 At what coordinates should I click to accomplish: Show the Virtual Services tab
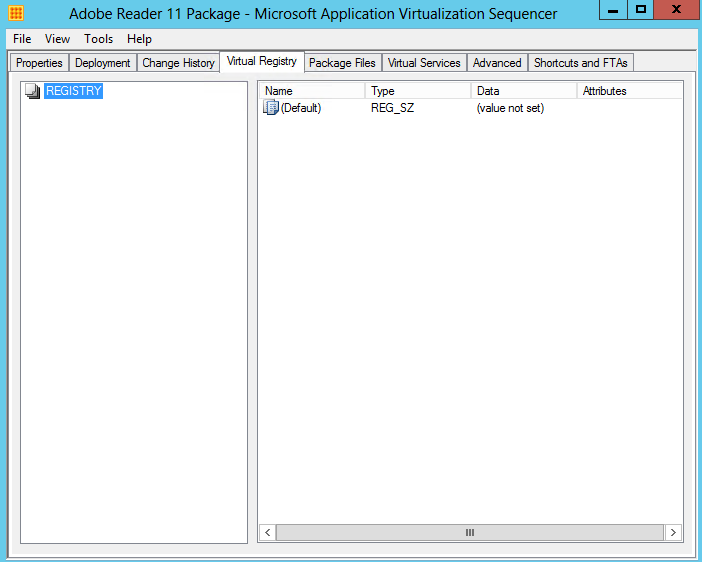click(x=424, y=63)
